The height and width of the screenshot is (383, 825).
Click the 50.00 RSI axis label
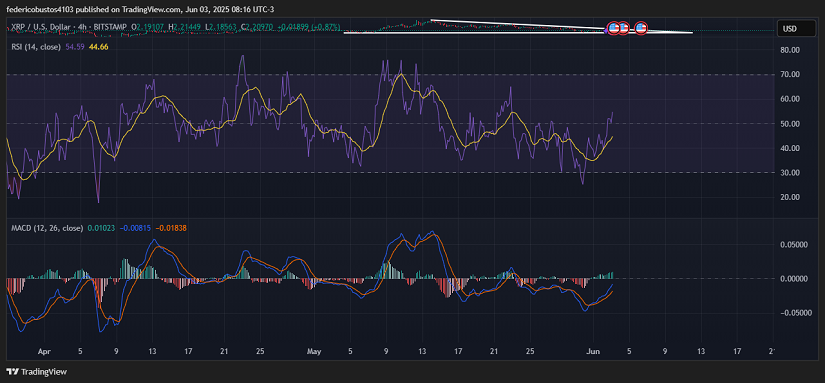pyautogui.click(x=791, y=124)
